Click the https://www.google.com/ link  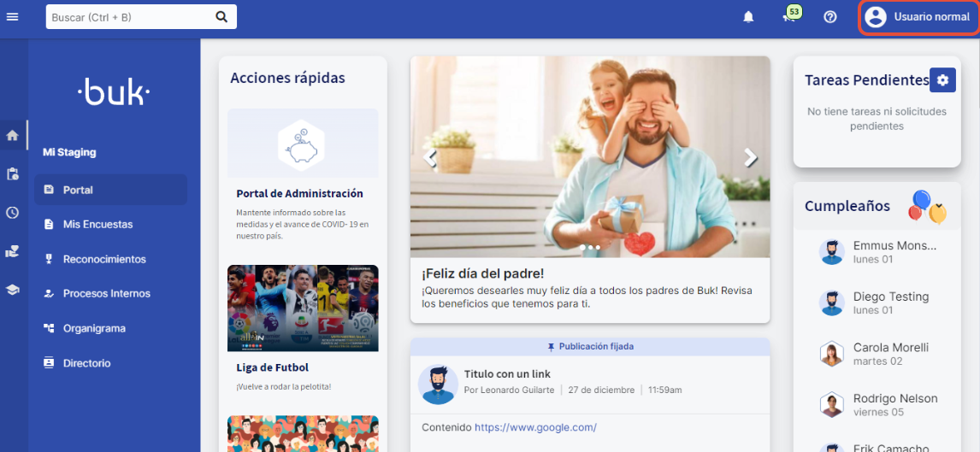(535, 427)
